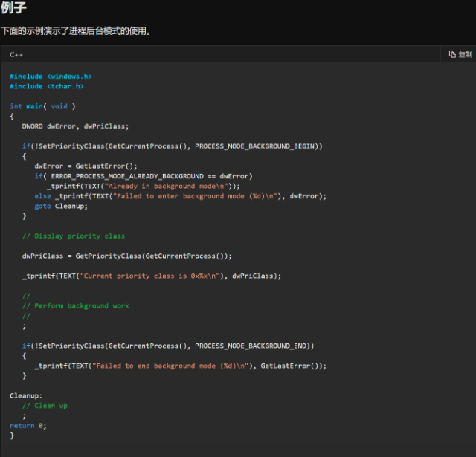Click the sentence 下面的示例演示了进程后台模式的使用
This screenshot has height=457, width=476.
(76, 31)
